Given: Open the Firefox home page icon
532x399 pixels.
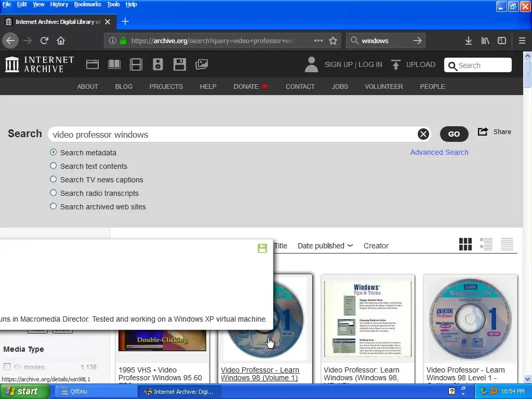Looking at the screenshot, I should coord(61,41).
